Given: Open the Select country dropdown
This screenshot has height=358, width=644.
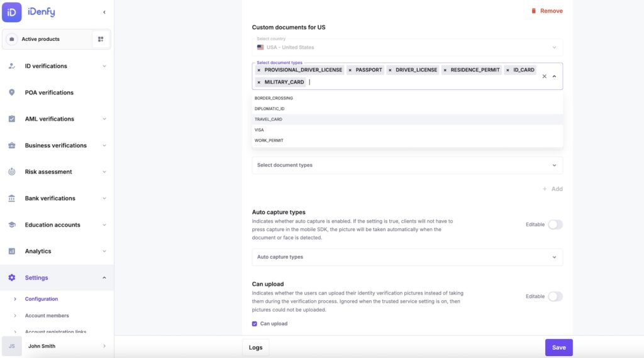Looking at the screenshot, I should (x=407, y=47).
